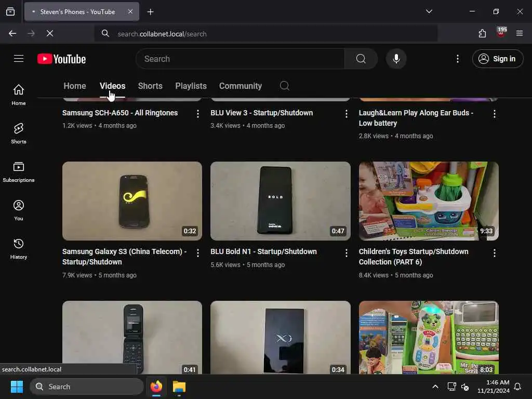Open Subscriptions in the left sidebar
Screen dimensions: 532x399
19,172
